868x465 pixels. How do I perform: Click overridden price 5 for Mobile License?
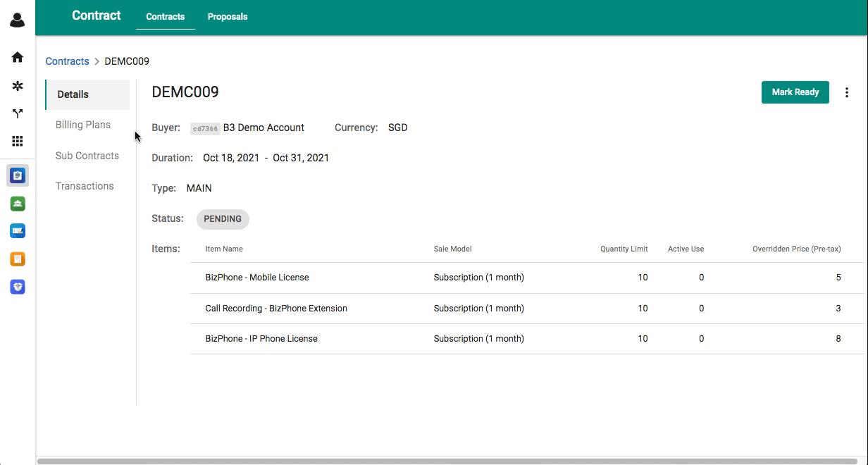pos(838,278)
